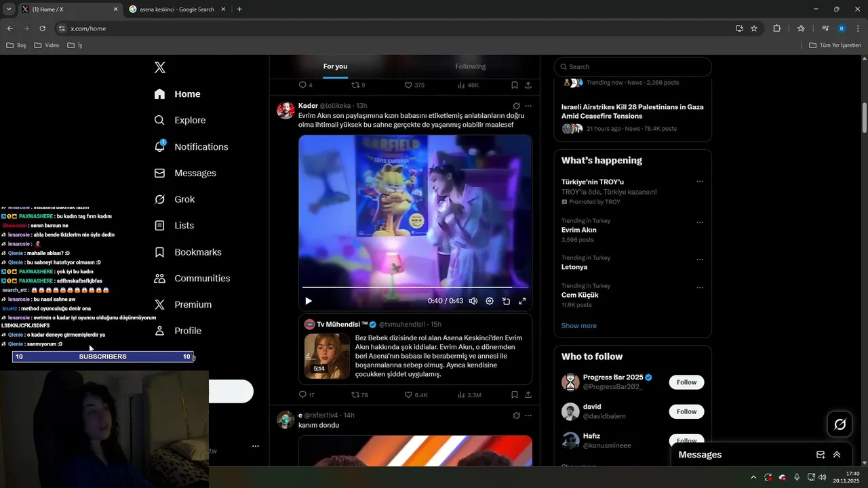Viewport: 868px width, 488px height.
Task: Reload the page
Action: [x=42, y=28]
